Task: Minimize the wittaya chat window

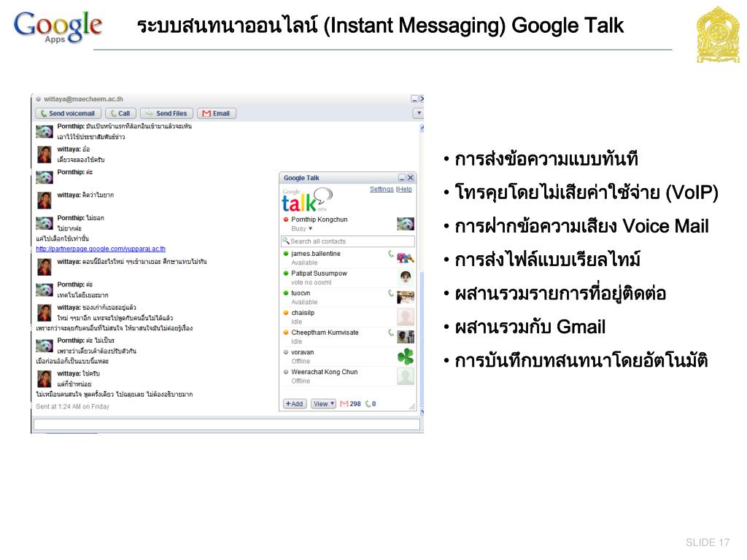Action: tap(414, 99)
